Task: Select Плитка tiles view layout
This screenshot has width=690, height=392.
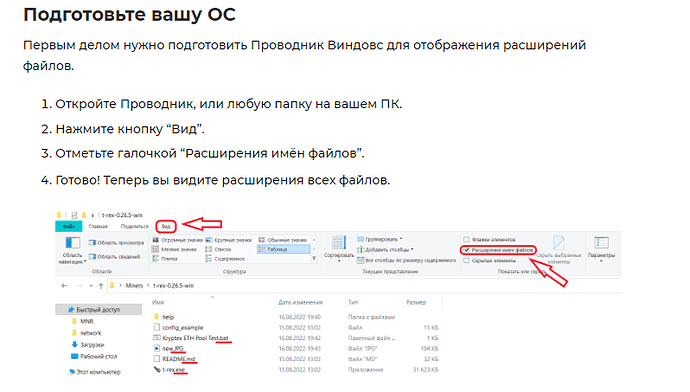Action: tap(165, 259)
